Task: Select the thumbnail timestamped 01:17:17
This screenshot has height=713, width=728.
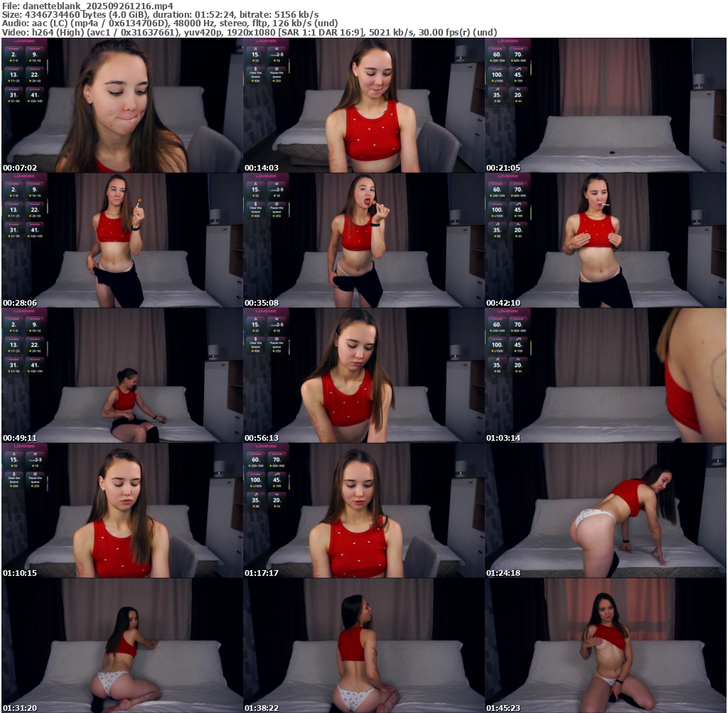Action: [363, 510]
